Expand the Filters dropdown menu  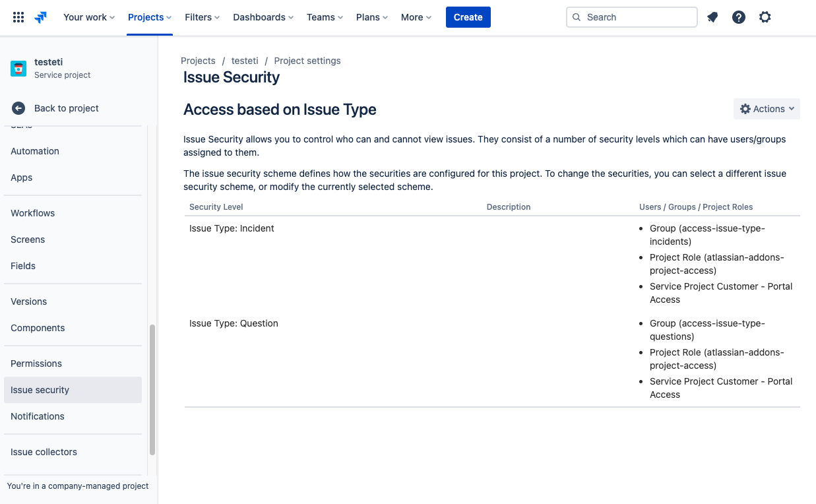(202, 17)
